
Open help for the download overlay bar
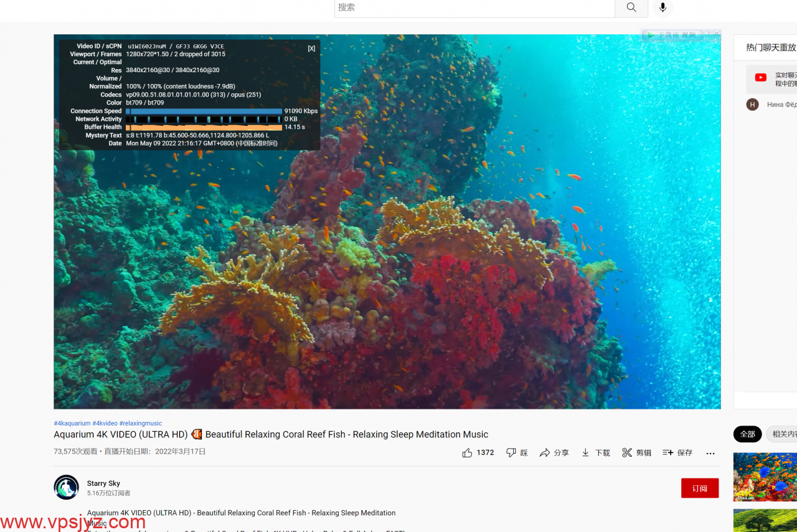708,34
